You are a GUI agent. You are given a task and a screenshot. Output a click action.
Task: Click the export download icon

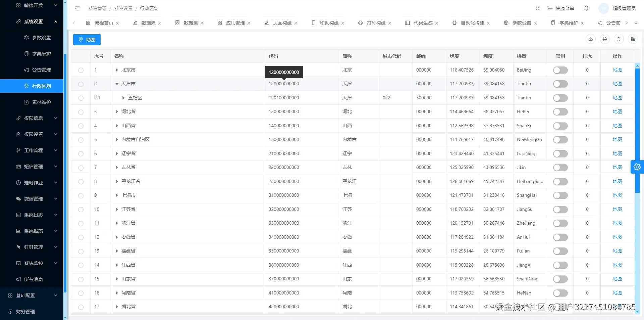tap(591, 39)
